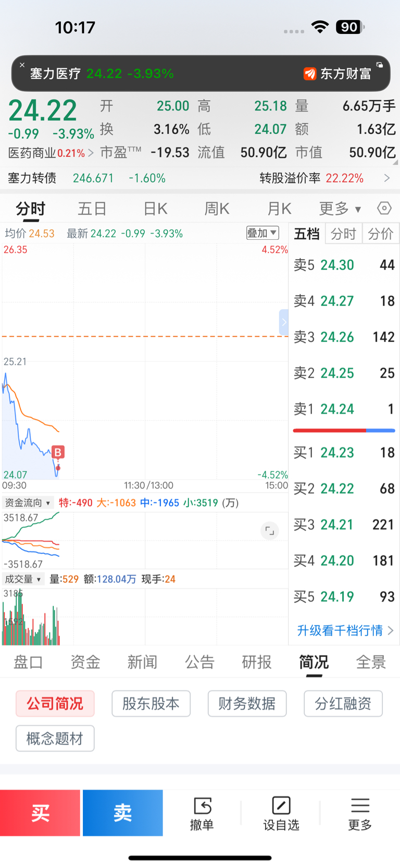Select the 概念题材 filter chip
400x868 pixels.
click(55, 738)
